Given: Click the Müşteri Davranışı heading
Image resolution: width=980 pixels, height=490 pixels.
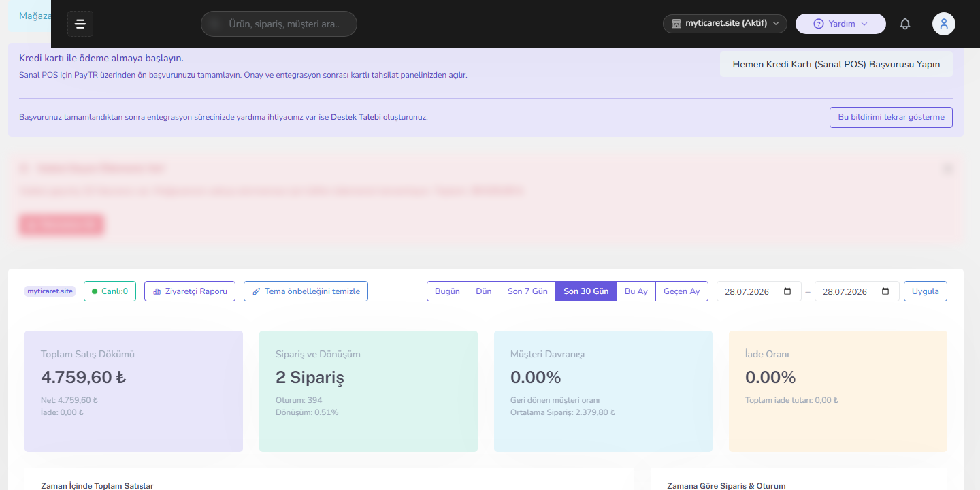Looking at the screenshot, I should point(547,354).
